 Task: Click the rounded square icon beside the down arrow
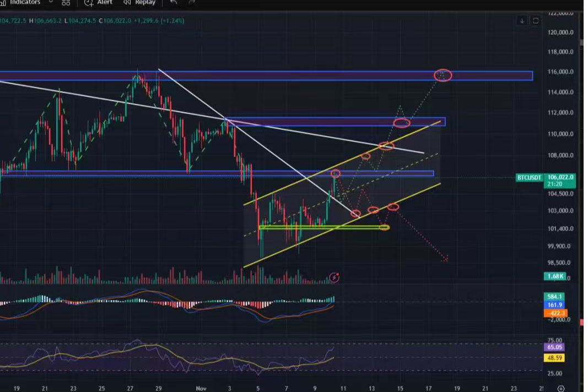pos(536,21)
